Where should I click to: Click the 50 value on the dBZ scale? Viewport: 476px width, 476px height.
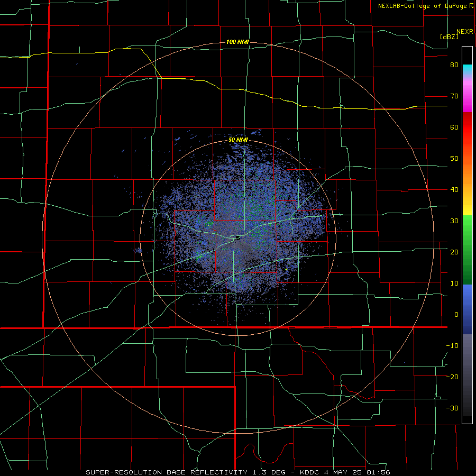454,159
